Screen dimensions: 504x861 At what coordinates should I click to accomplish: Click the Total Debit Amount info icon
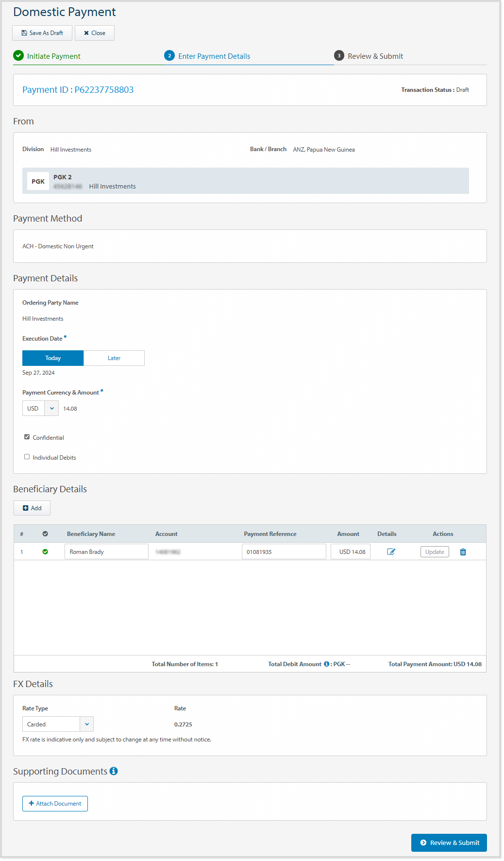326,664
